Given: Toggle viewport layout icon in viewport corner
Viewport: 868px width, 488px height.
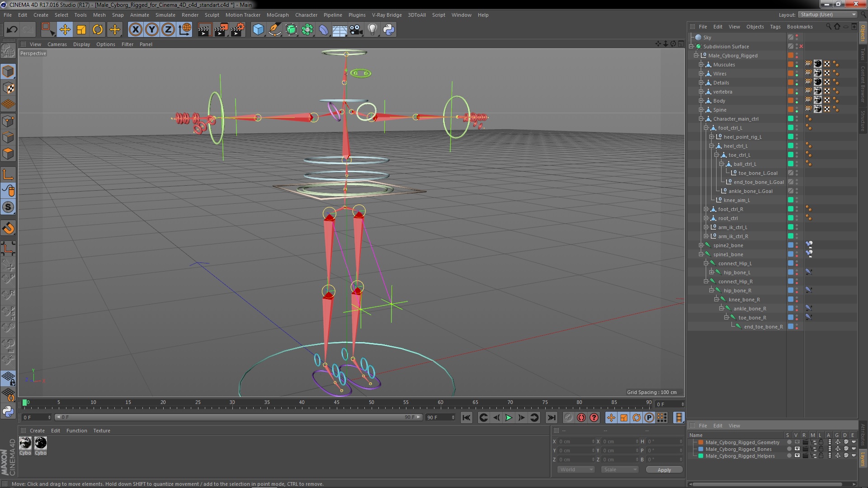Looking at the screenshot, I should tap(681, 44).
